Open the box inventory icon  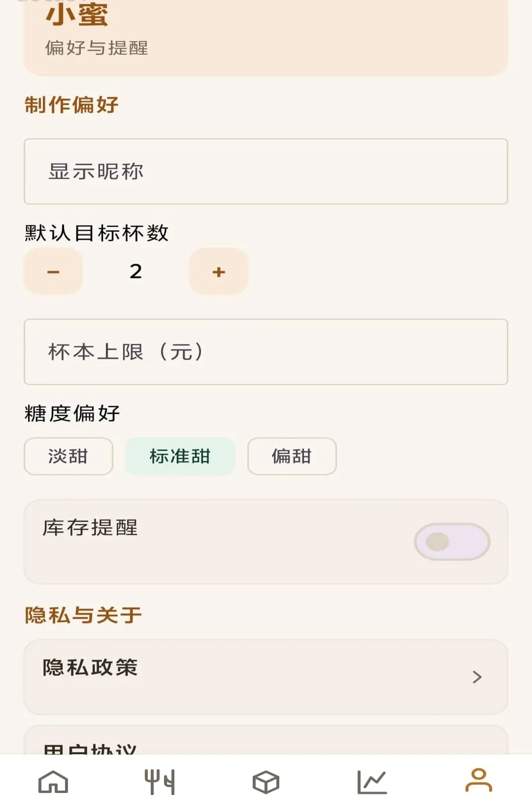(x=266, y=781)
